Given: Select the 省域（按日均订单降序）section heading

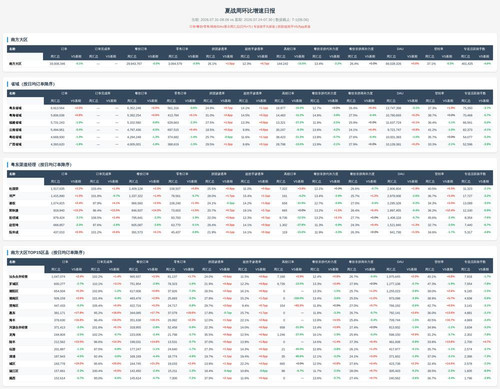Looking at the screenshot, I should click(x=33, y=84).
